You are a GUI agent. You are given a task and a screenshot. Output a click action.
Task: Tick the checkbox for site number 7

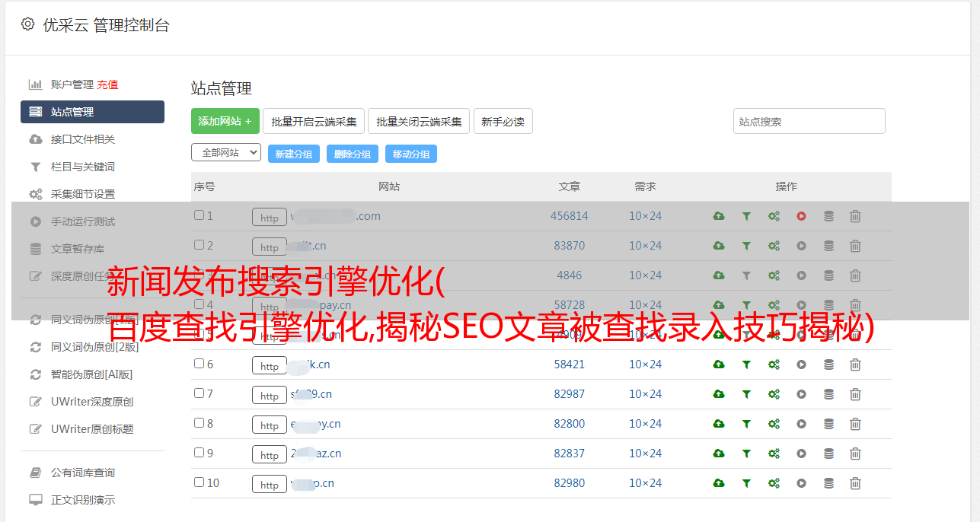click(x=199, y=393)
